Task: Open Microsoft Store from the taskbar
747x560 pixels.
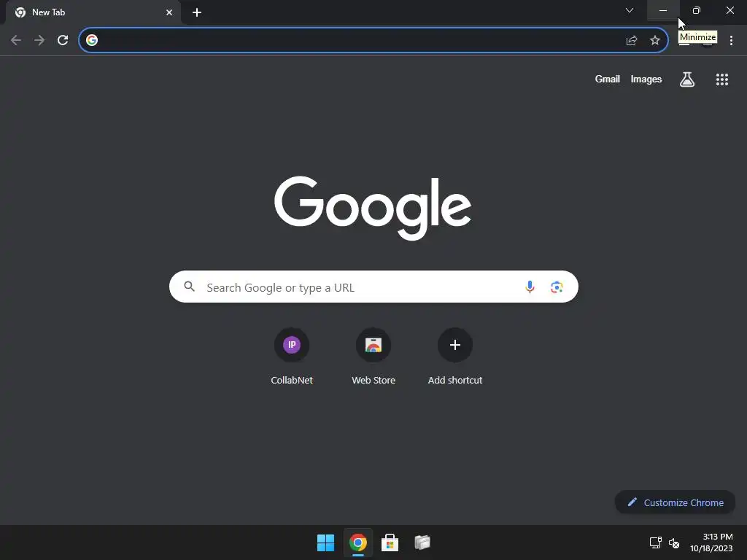Action: click(x=390, y=542)
